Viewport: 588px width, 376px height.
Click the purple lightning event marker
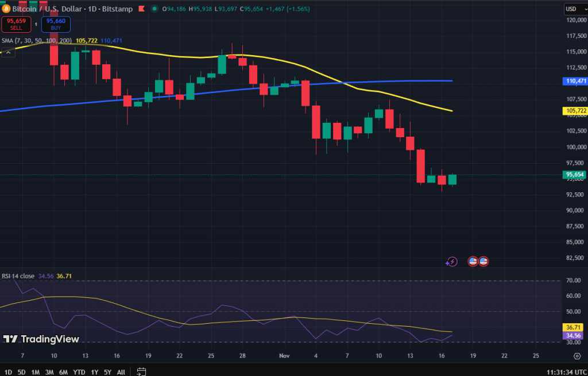coord(452,262)
